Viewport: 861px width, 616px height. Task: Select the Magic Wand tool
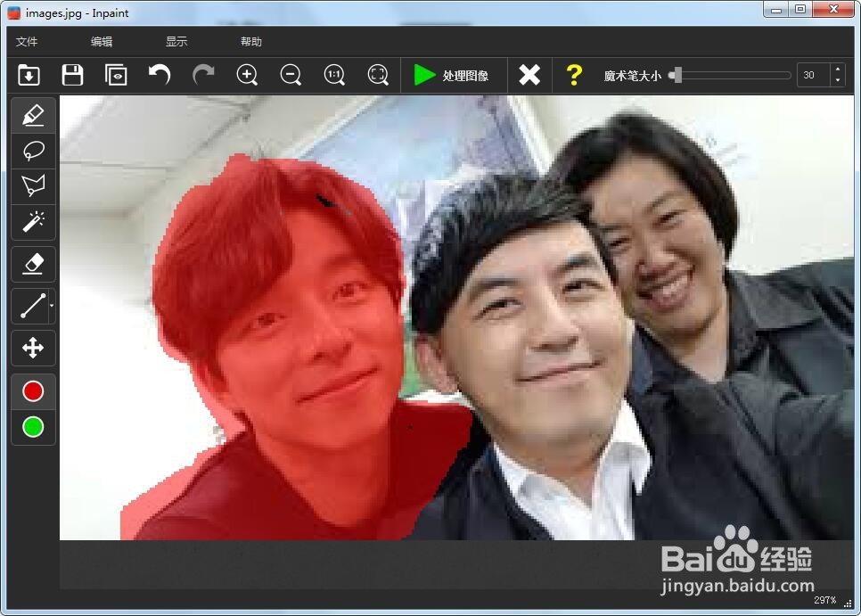point(32,223)
